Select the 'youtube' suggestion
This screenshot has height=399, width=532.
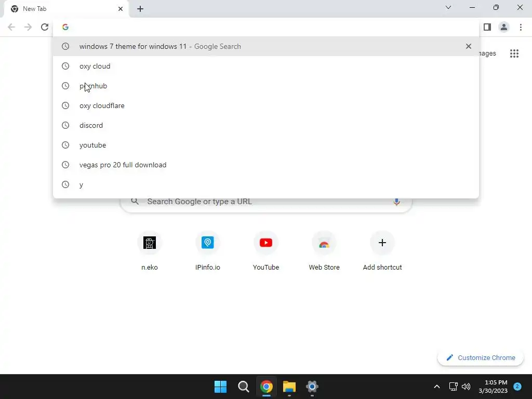click(266, 145)
